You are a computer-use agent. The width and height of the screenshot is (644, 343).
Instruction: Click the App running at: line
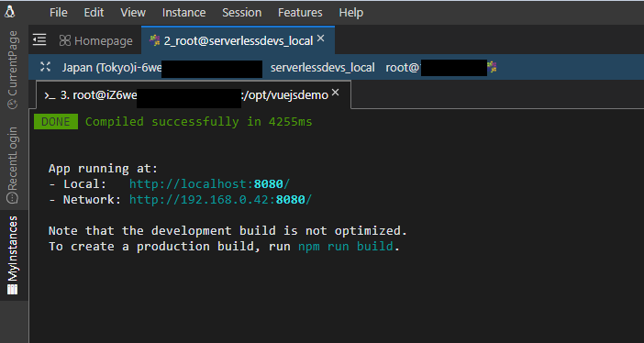click(103, 169)
